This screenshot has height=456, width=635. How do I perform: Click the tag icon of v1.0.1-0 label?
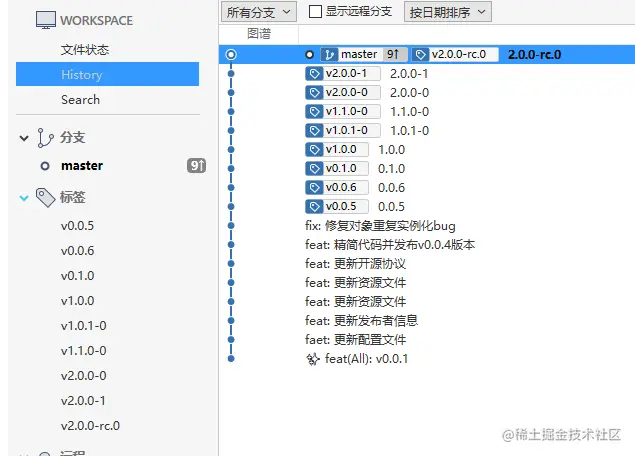coord(314,130)
